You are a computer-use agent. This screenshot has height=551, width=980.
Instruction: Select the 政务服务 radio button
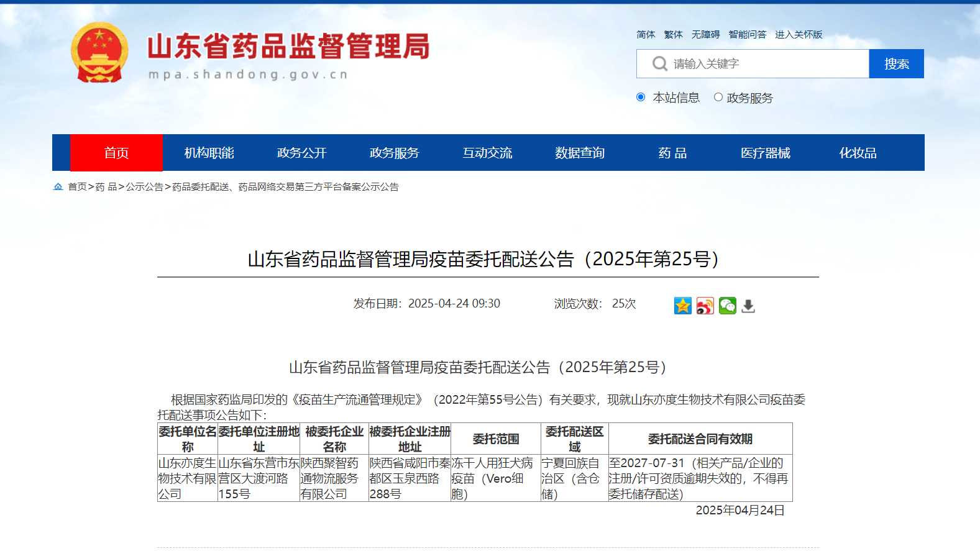pyautogui.click(x=718, y=97)
